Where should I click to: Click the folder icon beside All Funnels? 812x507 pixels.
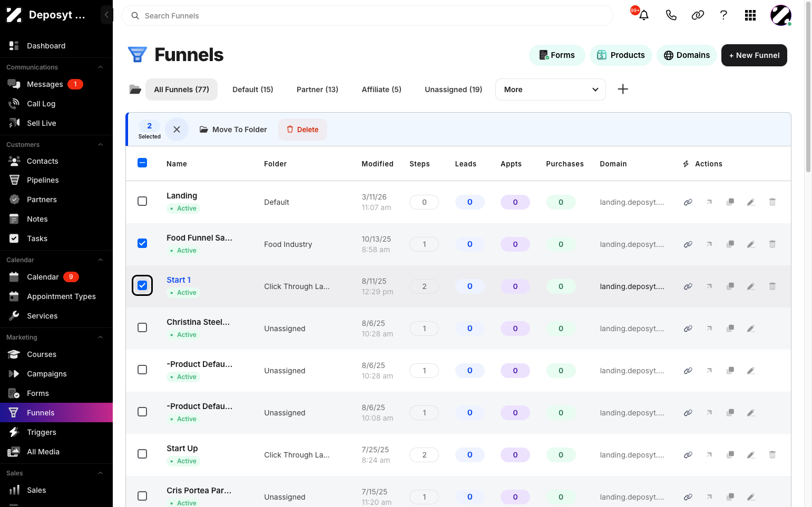point(135,90)
